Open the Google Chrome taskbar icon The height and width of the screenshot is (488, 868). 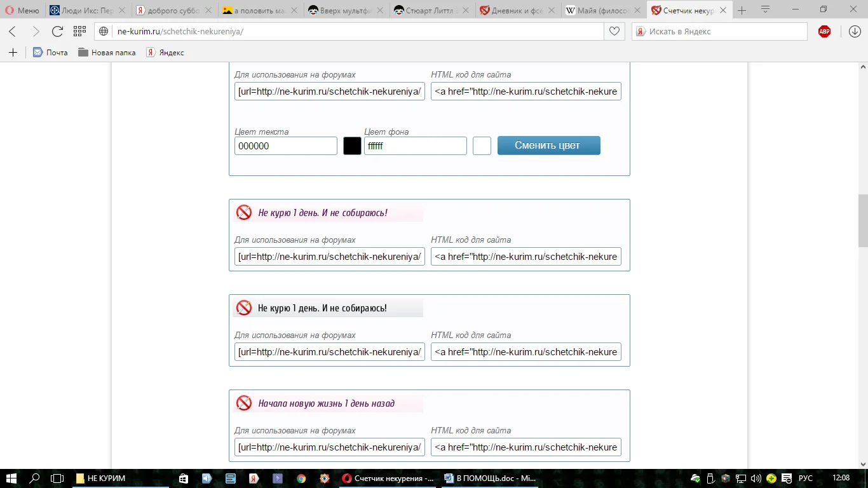coord(301,478)
